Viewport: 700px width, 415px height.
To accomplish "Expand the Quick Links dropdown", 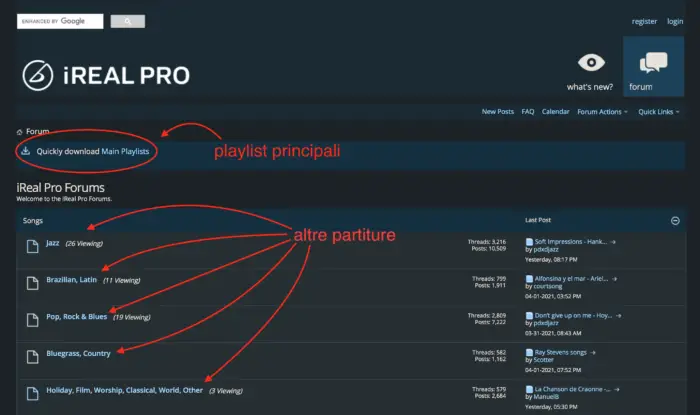I will point(658,112).
